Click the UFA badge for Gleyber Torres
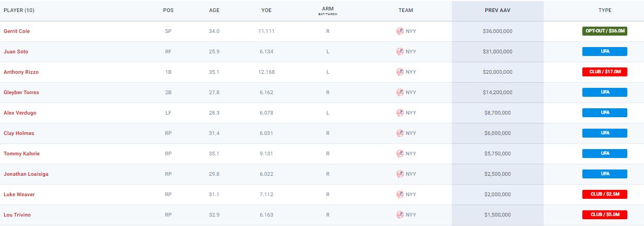The image size is (644, 226). click(605, 93)
